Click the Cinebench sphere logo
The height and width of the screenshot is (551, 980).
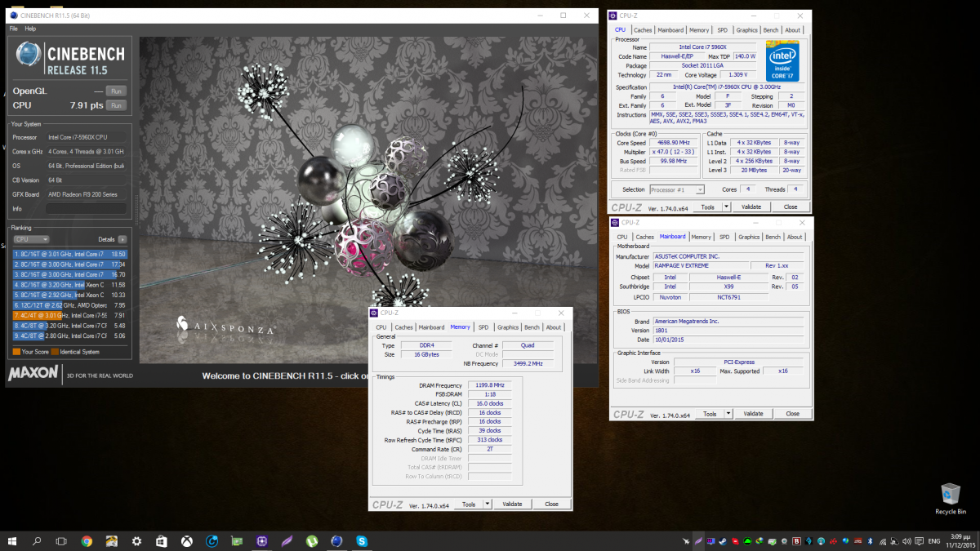[x=28, y=56]
